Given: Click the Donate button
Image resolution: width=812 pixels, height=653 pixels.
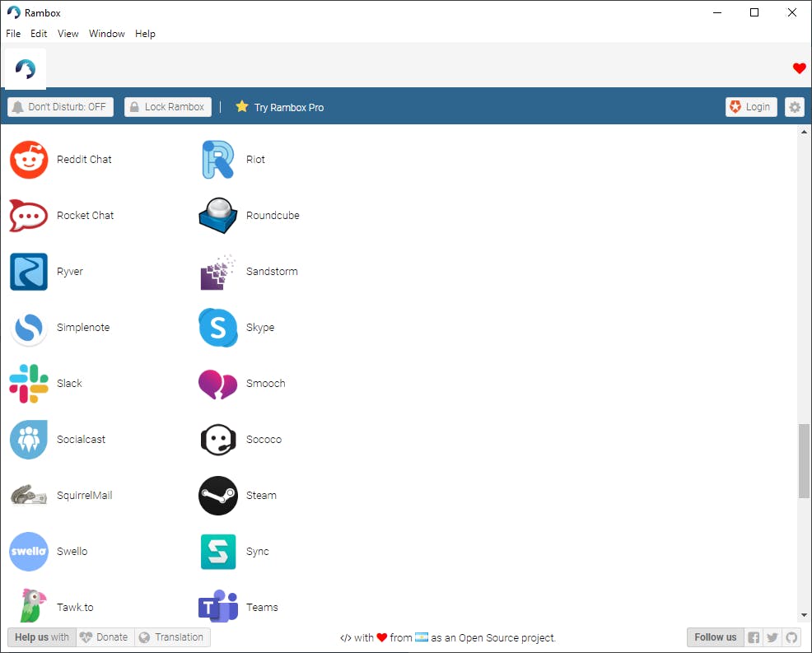Looking at the screenshot, I should click(105, 637).
